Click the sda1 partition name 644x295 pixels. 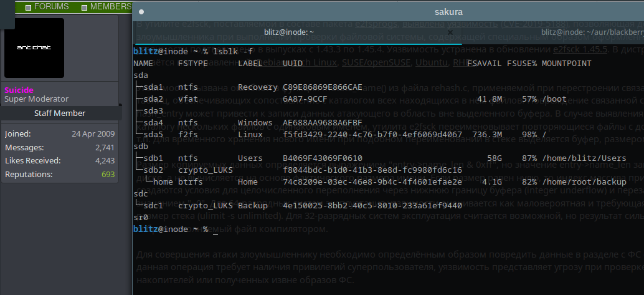point(153,87)
